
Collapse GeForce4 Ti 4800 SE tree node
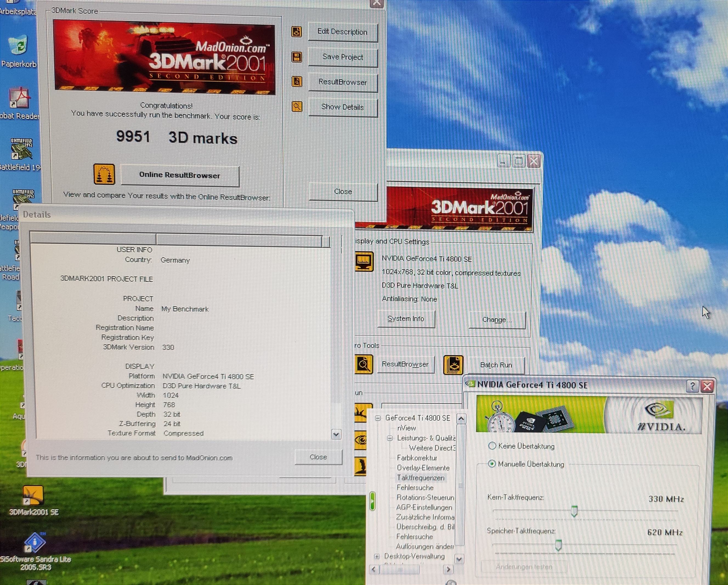click(378, 418)
